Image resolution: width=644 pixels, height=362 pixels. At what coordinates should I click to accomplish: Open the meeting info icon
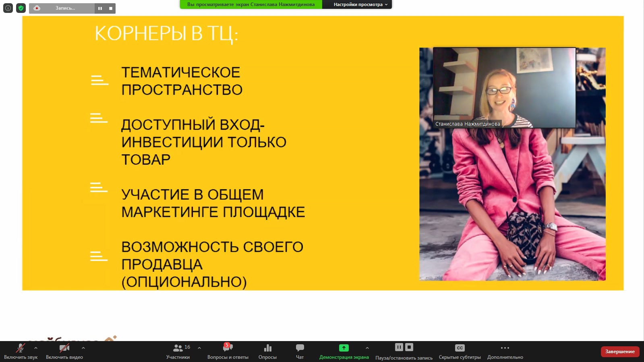click(x=8, y=8)
